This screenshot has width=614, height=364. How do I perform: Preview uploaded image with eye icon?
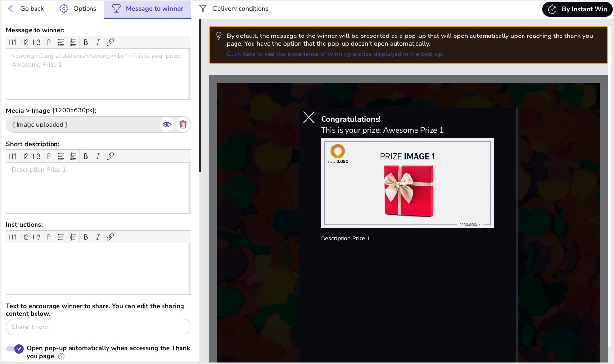point(167,125)
